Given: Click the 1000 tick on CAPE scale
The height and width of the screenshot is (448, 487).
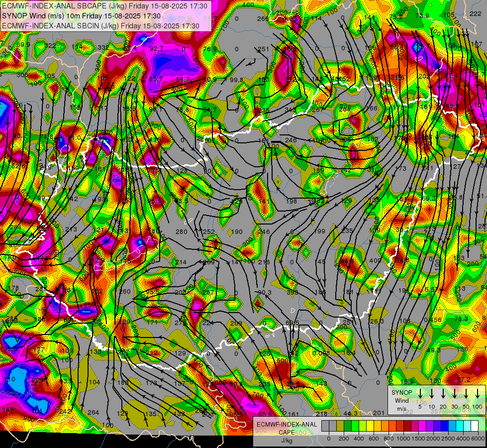Looking at the screenshot, I should pyautogui.click(x=403, y=439).
